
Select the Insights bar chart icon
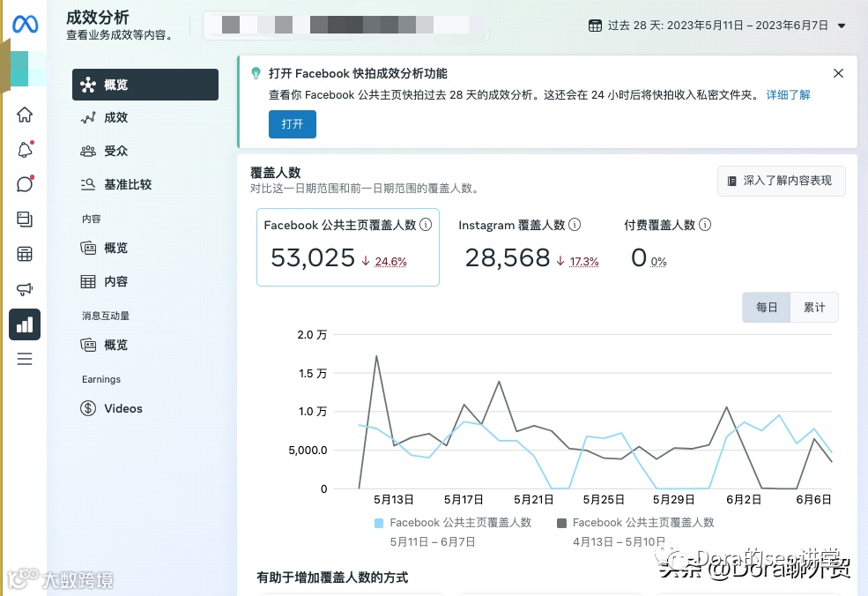click(x=25, y=324)
